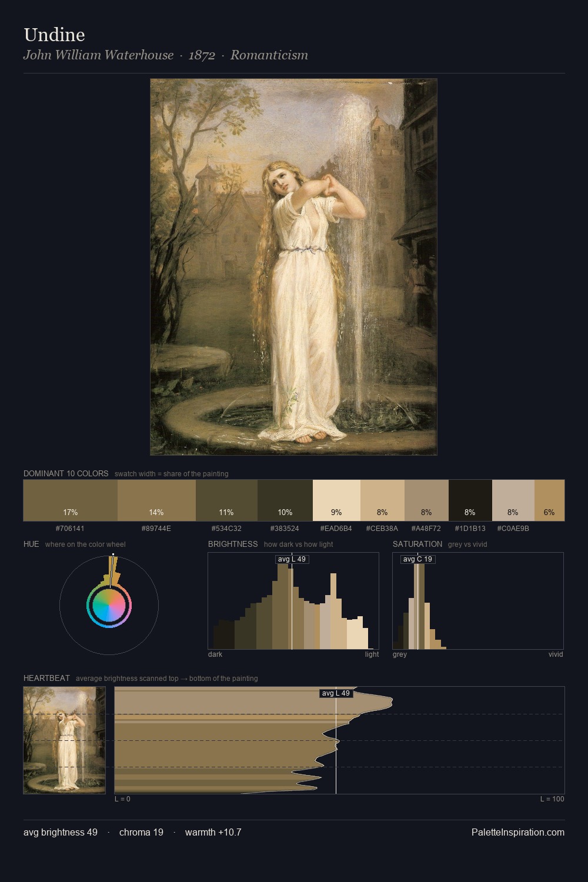The width and height of the screenshot is (588, 882).
Task: Select the #89744E swatch showing 14%
Action: pos(156,500)
